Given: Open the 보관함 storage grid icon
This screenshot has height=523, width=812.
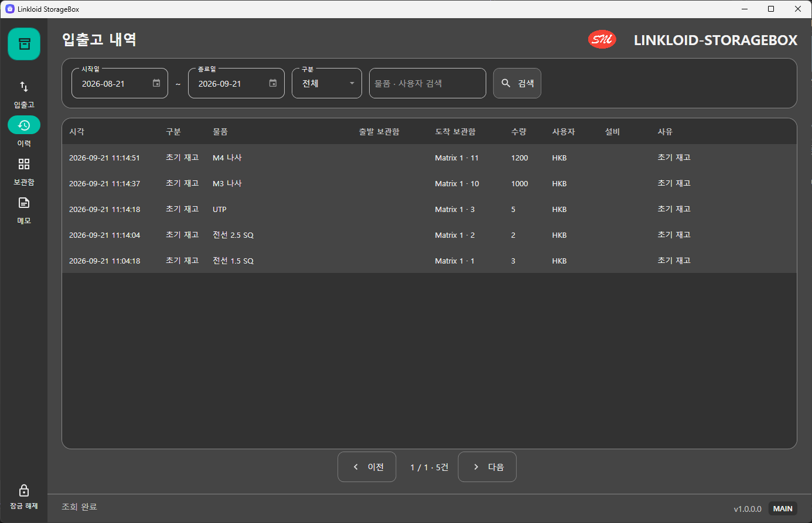Looking at the screenshot, I should pos(24,164).
